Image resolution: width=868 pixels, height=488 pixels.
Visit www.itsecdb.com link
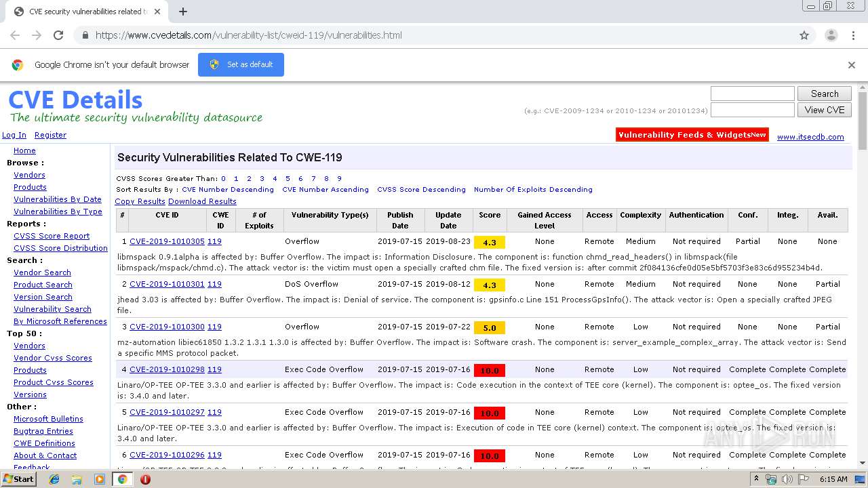pyautogui.click(x=810, y=137)
